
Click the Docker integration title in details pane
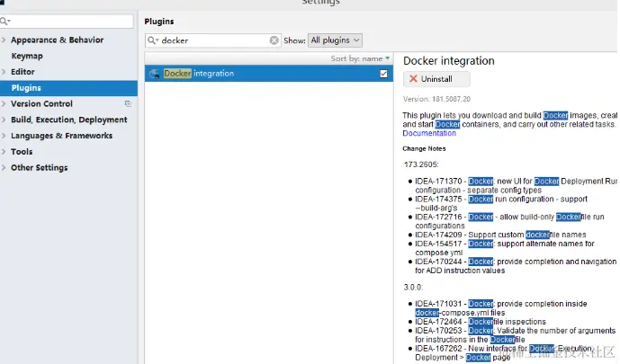point(449,61)
